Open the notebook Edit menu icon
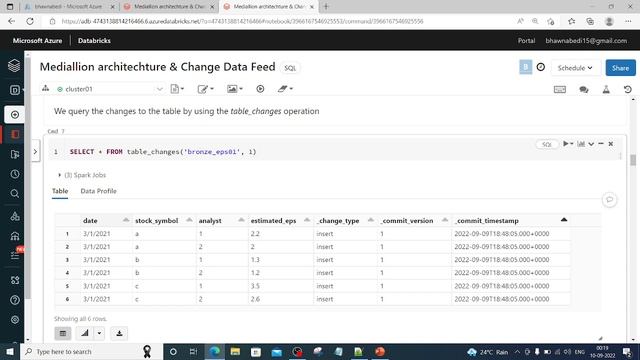Viewport: 640px width, 360px height. point(205,89)
